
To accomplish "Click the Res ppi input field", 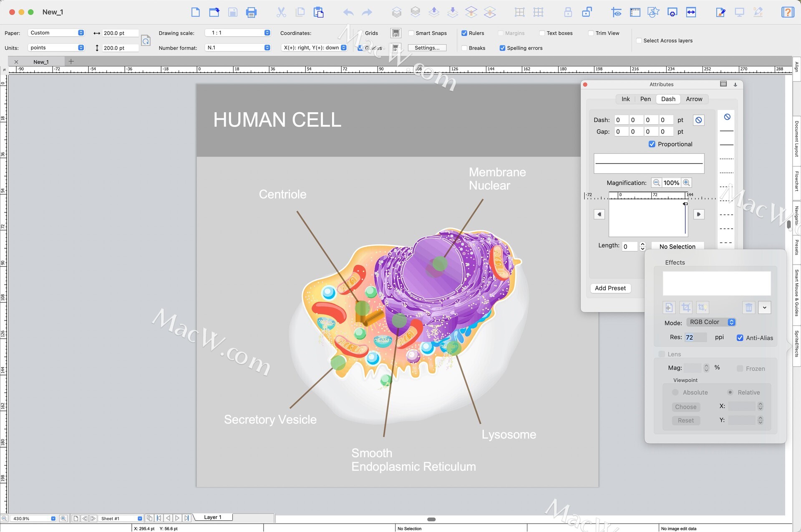I will click(695, 338).
